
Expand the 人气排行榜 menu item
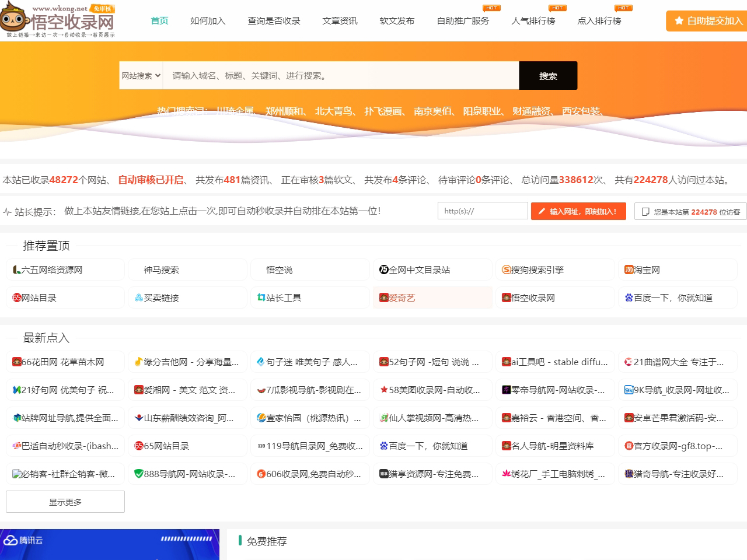[533, 20]
